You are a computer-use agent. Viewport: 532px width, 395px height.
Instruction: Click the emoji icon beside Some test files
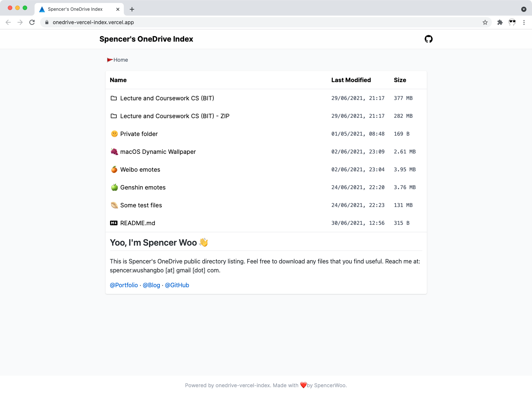114,205
